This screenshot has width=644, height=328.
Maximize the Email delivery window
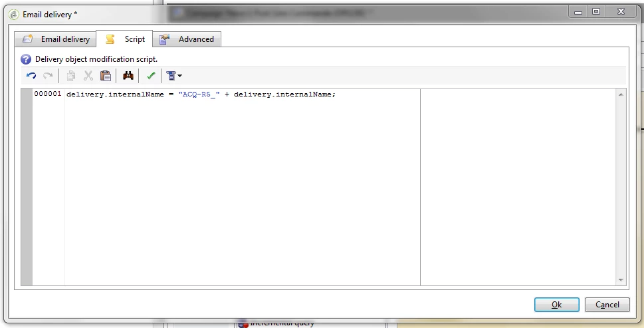pyautogui.click(x=596, y=12)
